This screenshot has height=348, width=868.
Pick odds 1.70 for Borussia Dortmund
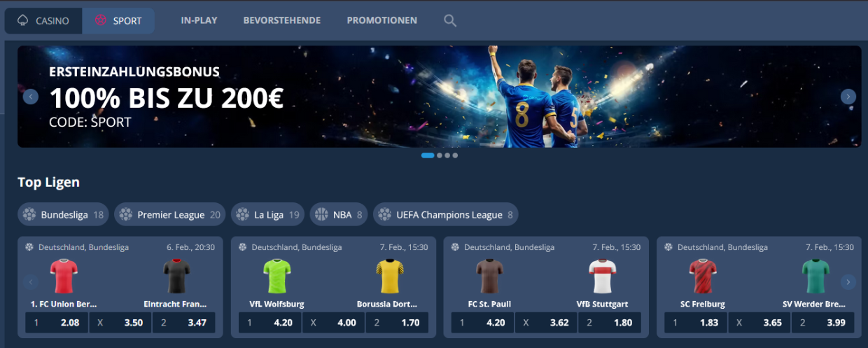398,323
